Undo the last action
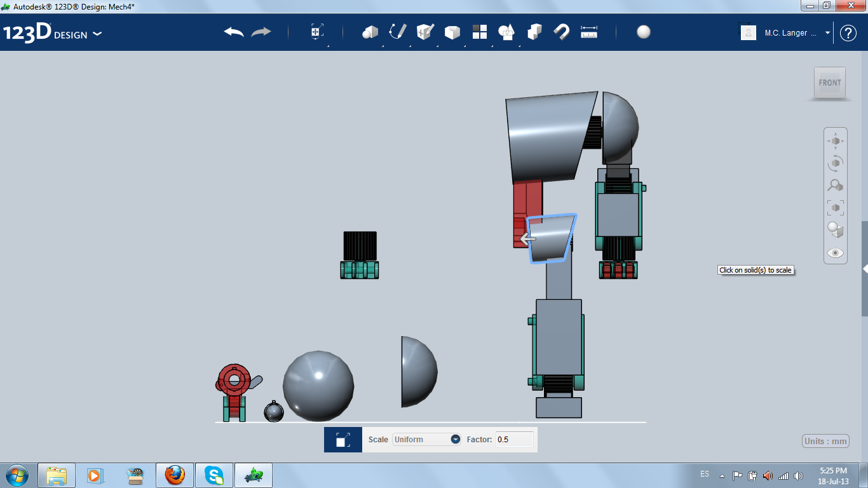Viewport: 868px width, 488px height. tap(234, 32)
